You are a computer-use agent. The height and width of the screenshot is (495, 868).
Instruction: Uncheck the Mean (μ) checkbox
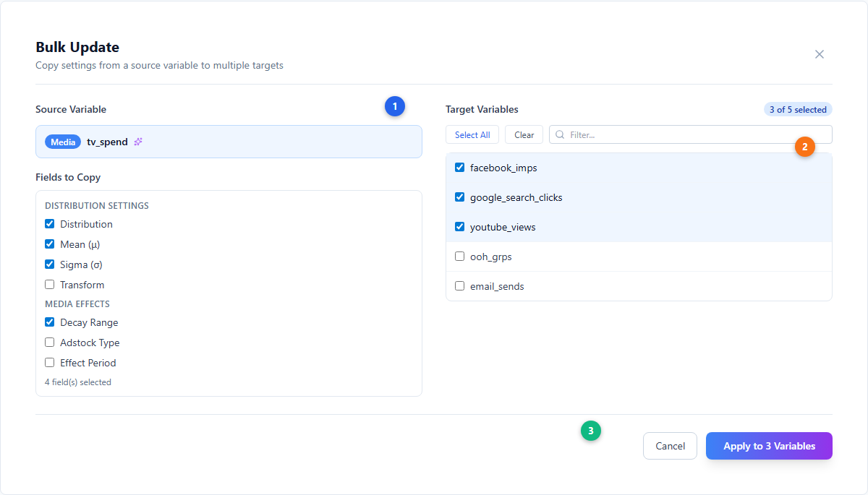(x=50, y=244)
